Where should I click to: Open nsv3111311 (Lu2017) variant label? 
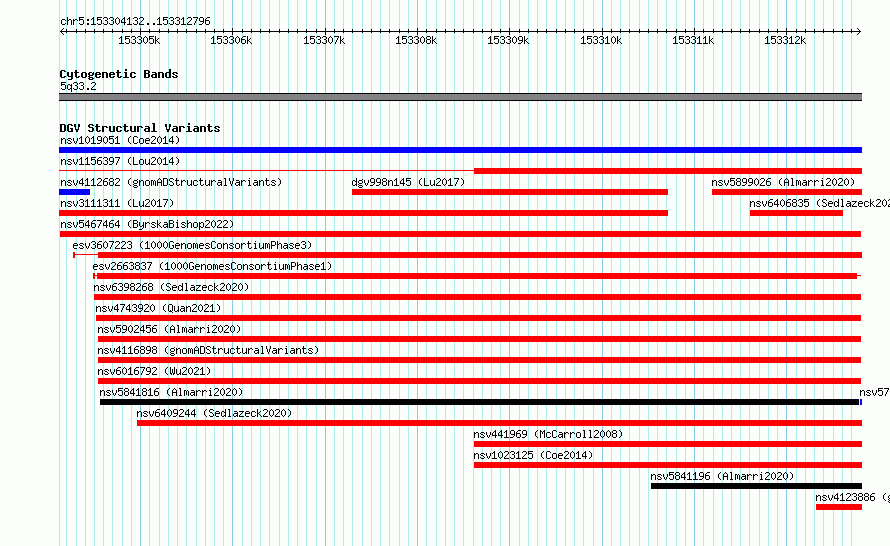point(117,203)
